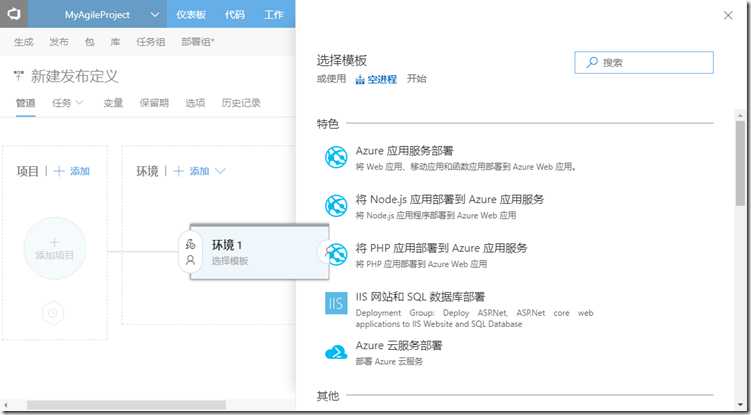This screenshot has width=751, height=415.
Task: Click the template panel scrollbar up arrow
Action: [x=740, y=115]
